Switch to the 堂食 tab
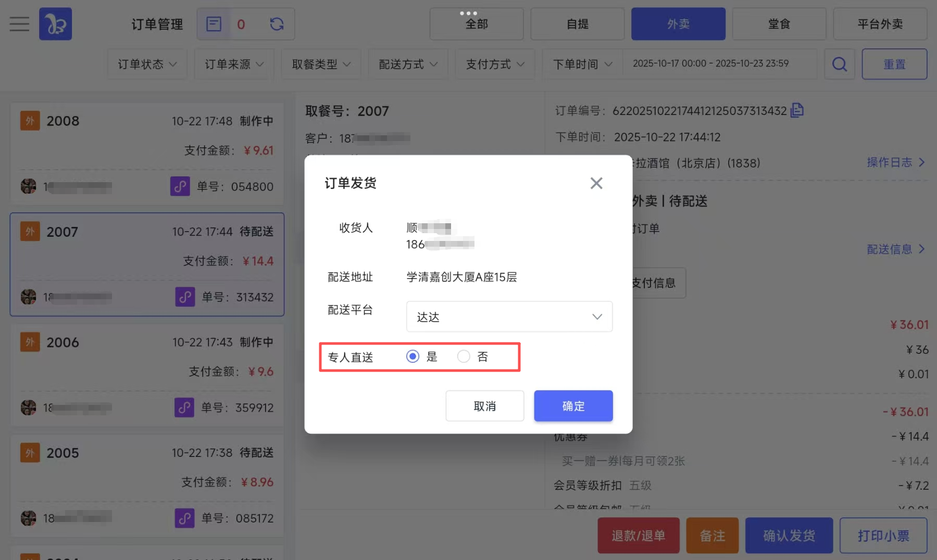 [779, 24]
